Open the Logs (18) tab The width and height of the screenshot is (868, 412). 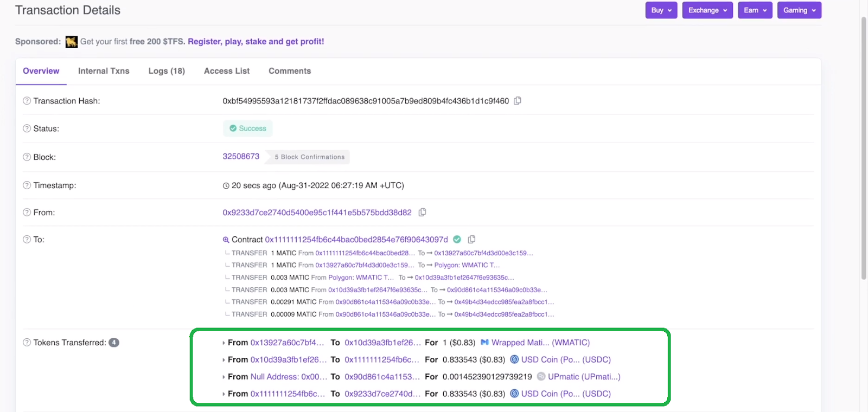click(167, 71)
